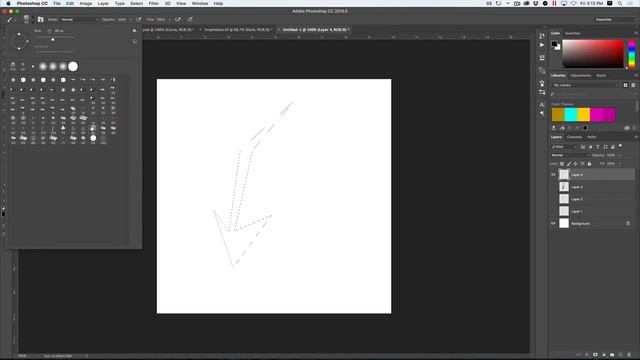Add a layer mask button
Viewport: 640px width, 360px height.
(x=595, y=355)
